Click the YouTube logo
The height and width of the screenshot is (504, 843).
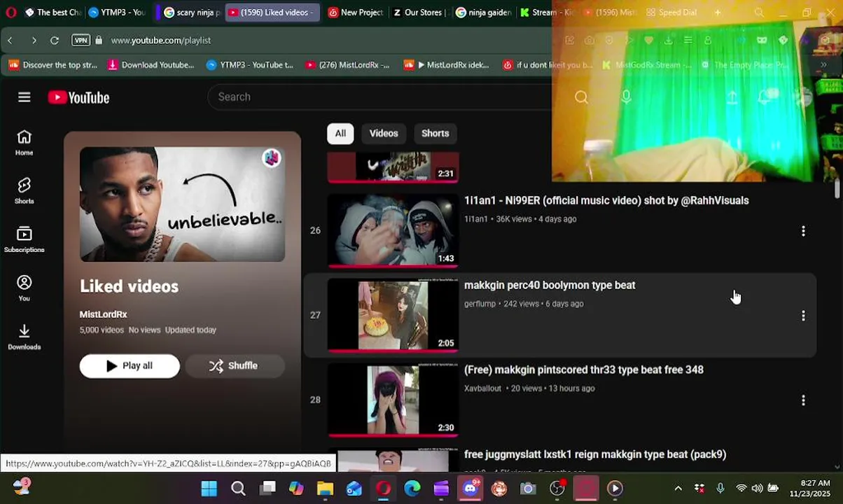78,98
